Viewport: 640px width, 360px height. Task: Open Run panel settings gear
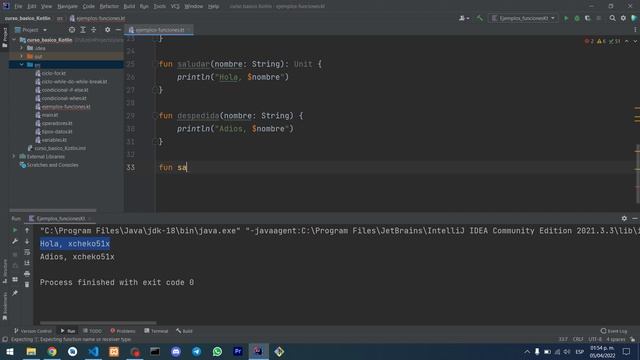point(624,218)
